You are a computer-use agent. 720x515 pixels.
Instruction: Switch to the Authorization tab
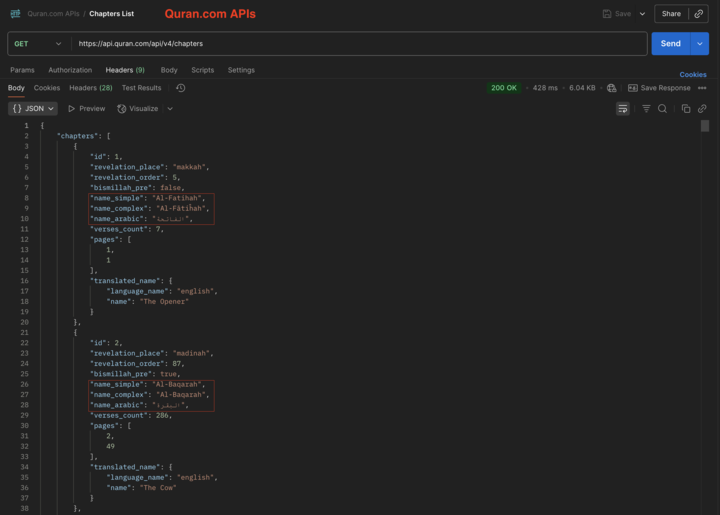pos(70,70)
